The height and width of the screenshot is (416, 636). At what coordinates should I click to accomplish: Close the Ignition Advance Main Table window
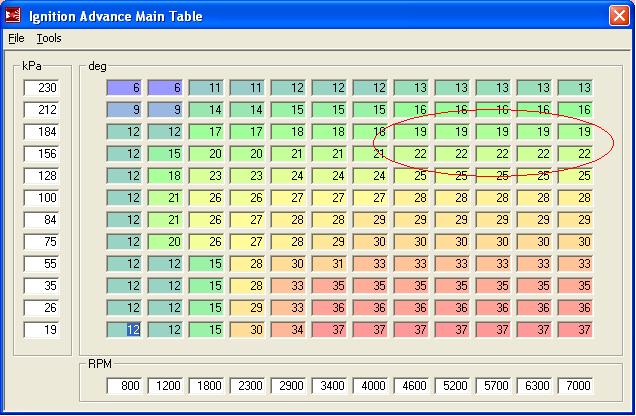(x=619, y=16)
